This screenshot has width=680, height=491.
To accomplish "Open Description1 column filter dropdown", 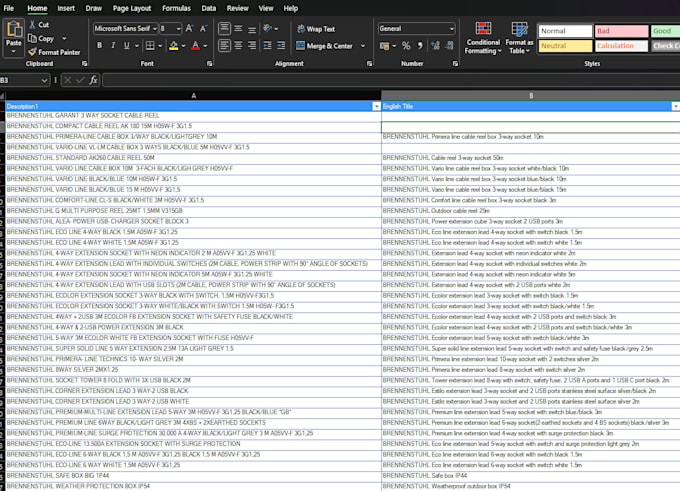I will [x=376, y=106].
